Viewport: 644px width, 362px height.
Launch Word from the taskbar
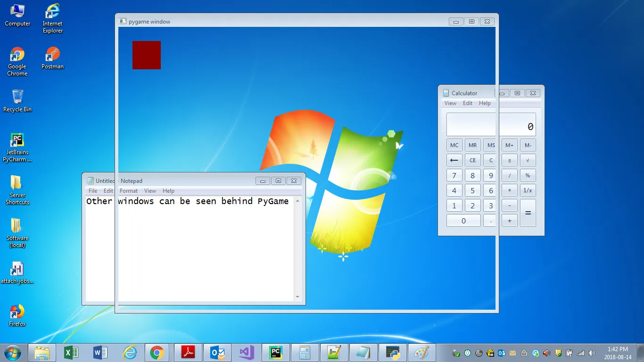pos(100,353)
